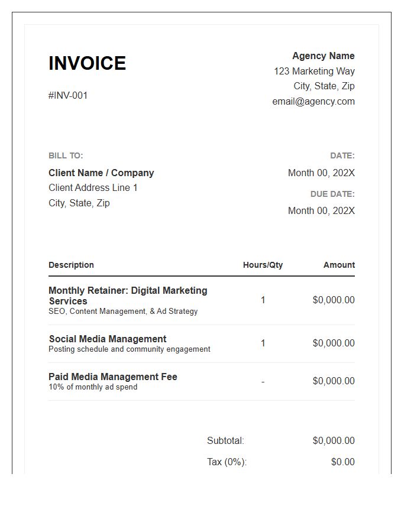
Task: Click SEO, Content Management, & Ad Strategy line
Action: [123, 311]
